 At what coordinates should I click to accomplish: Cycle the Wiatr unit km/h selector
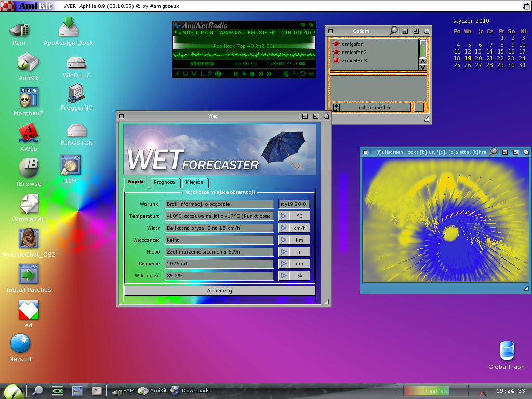[x=294, y=228]
